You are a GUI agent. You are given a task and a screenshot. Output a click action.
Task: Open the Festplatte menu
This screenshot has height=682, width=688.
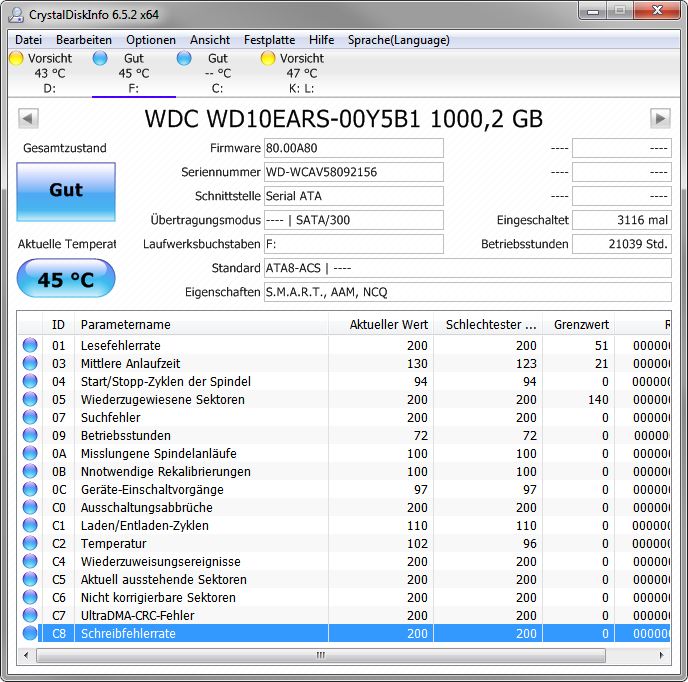(269, 40)
